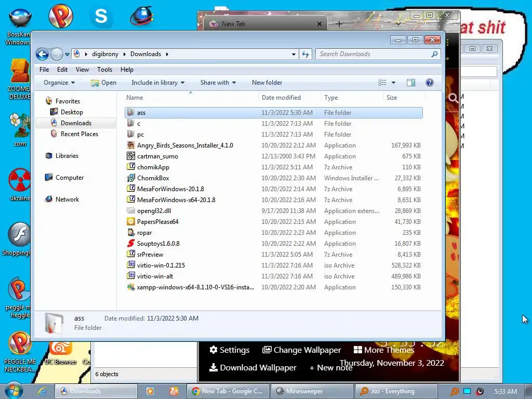The height and width of the screenshot is (399, 532).
Task: Click the change view icon
Action: pos(382,83)
